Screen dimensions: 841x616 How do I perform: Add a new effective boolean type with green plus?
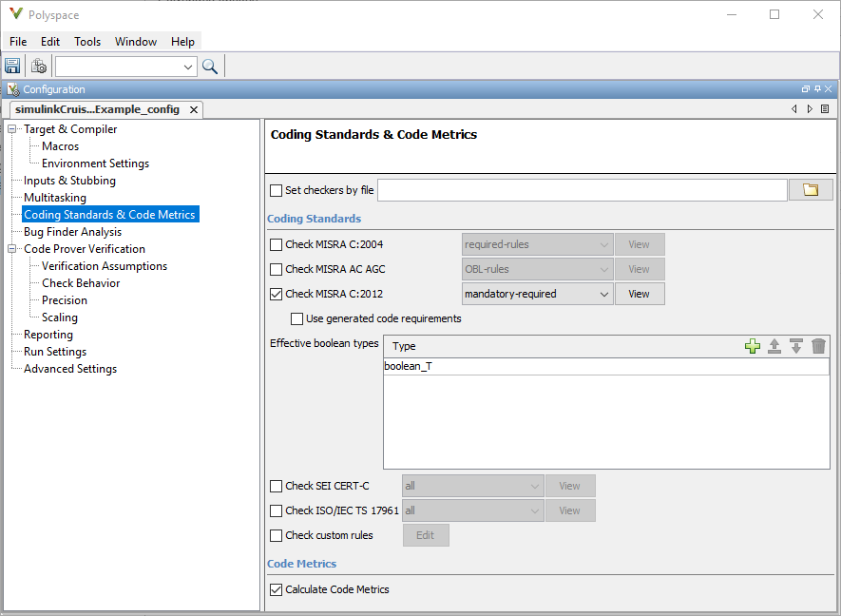coord(752,346)
